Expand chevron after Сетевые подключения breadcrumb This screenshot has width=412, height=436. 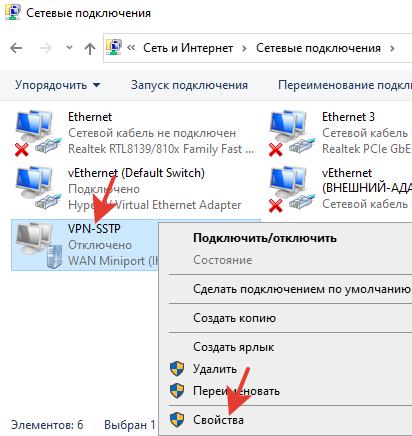point(392,49)
